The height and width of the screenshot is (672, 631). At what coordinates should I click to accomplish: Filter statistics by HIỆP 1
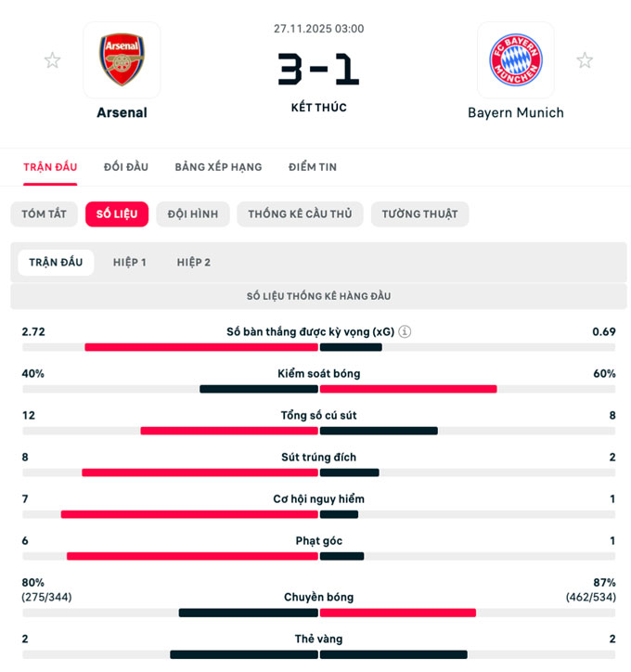tap(130, 263)
